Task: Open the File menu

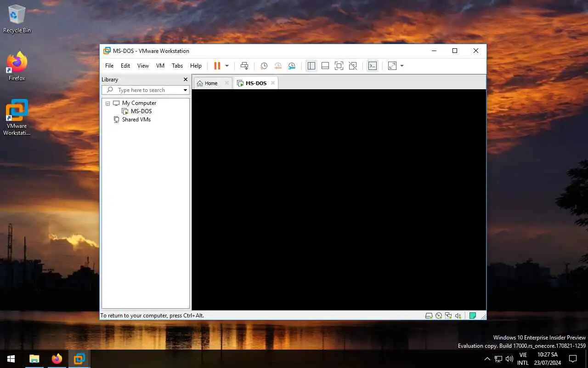Action: click(x=109, y=66)
